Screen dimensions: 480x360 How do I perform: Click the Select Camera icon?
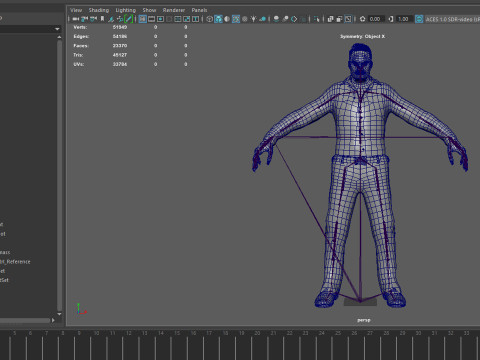(x=76, y=19)
